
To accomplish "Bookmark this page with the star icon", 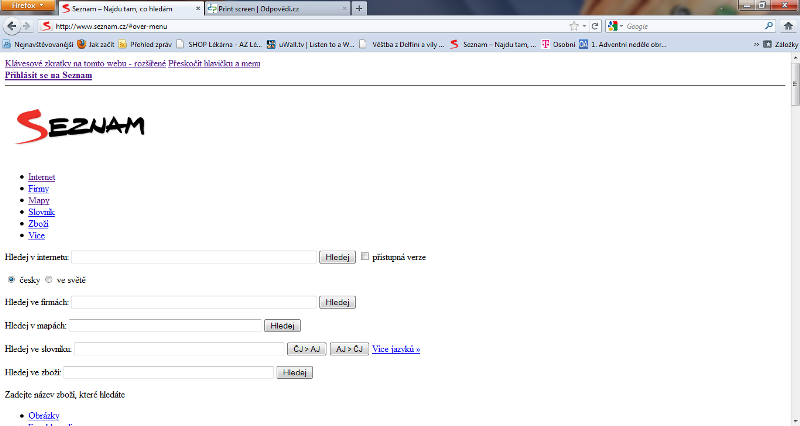I will tap(574, 26).
